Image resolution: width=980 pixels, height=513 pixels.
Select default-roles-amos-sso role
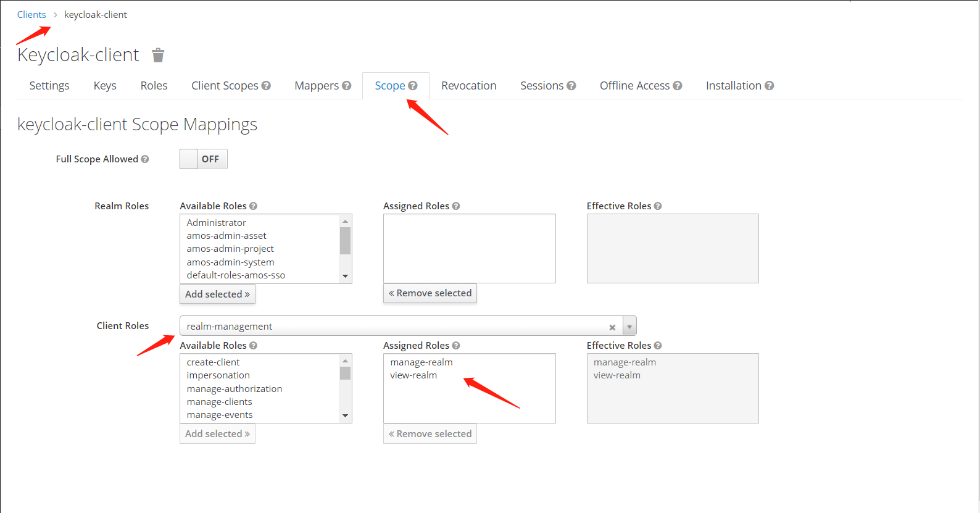236,275
